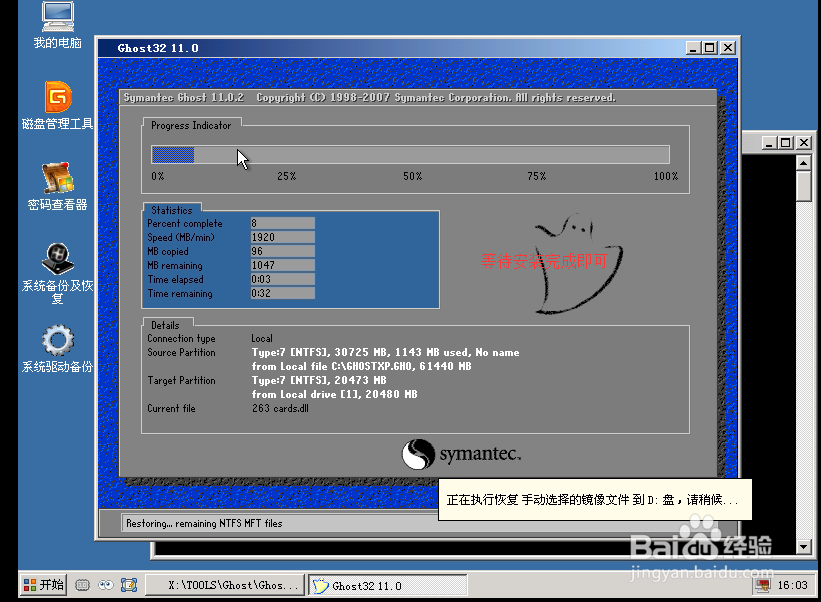Viewport: 821px width, 602px height.
Task: Click the eyes quick launch icon
Action: [106, 585]
